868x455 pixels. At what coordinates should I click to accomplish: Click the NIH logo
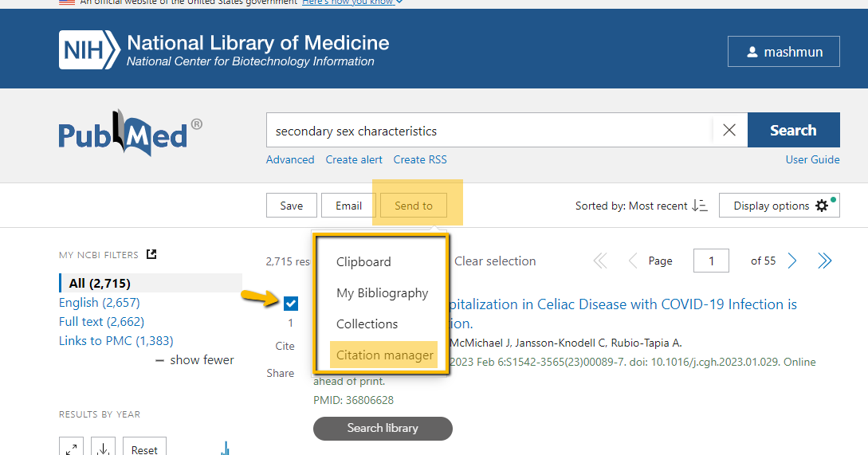point(90,50)
